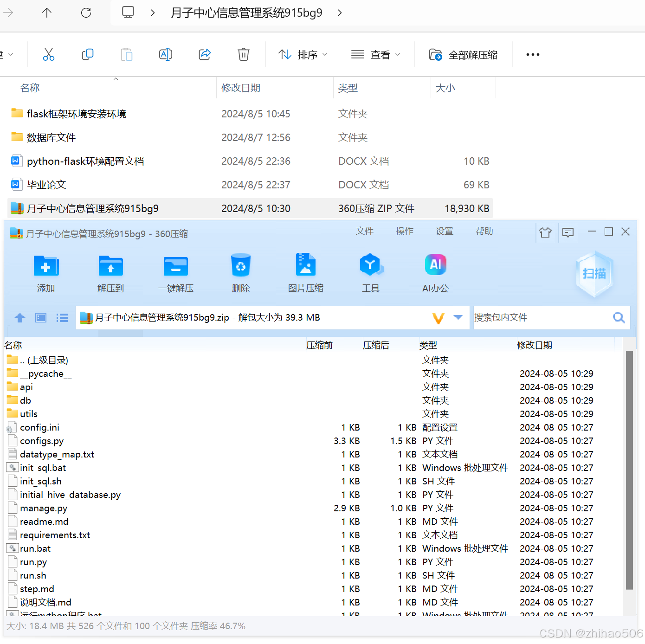Click the 扫描 scan hexagon button

[594, 274]
